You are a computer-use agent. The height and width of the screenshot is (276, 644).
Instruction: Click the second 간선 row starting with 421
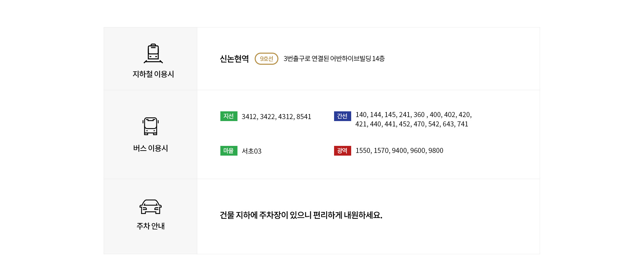[412, 124]
